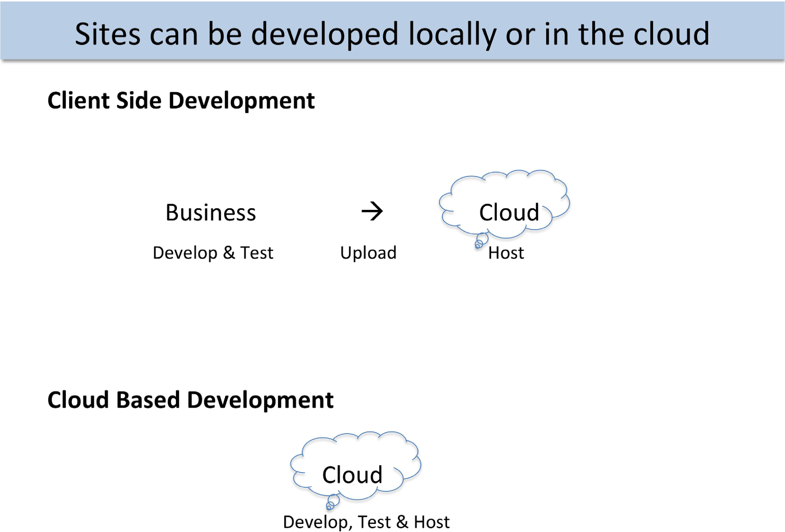This screenshot has width=785, height=532.
Task: Click the Develop & Test caption
Action: tap(213, 253)
